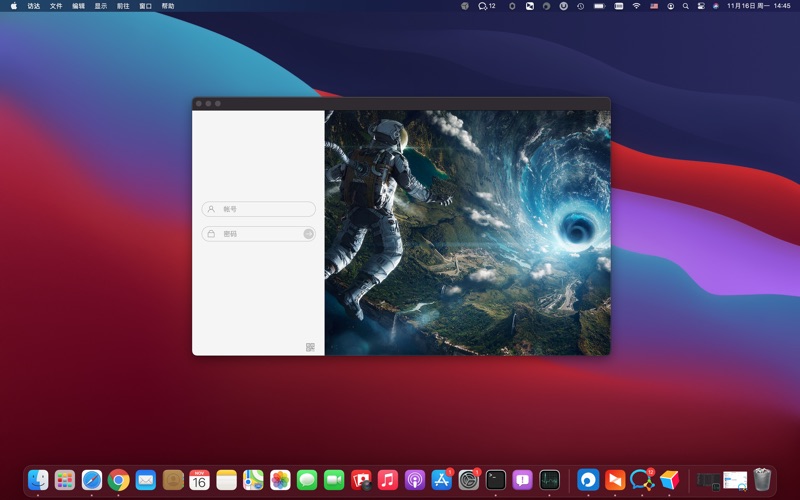Click the account (帐号) input field
The width and height of the screenshot is (800, 500).
click(x=259, y=209)
